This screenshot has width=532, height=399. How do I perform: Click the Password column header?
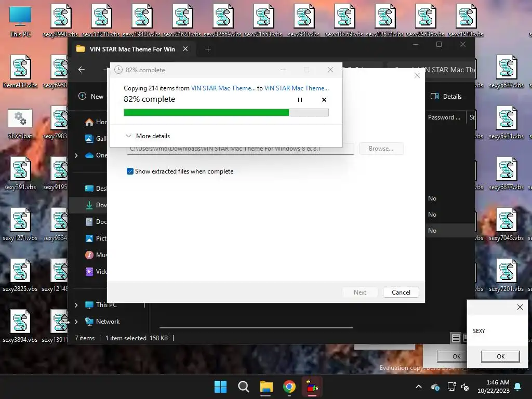pyautogui.click(x=445, y=117)
